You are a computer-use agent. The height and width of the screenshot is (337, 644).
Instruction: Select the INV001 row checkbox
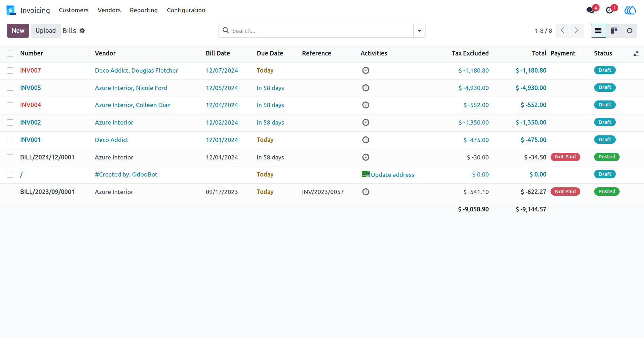10,140
